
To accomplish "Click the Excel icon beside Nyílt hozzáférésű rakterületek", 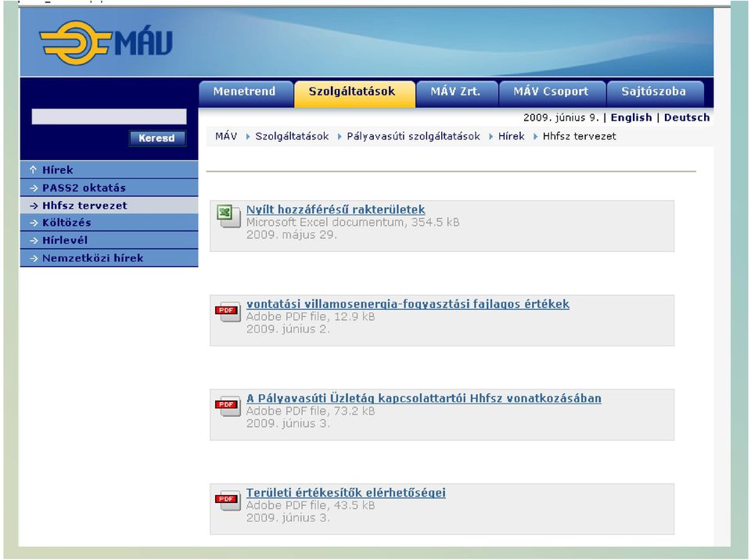I will [x=228, y=216].
